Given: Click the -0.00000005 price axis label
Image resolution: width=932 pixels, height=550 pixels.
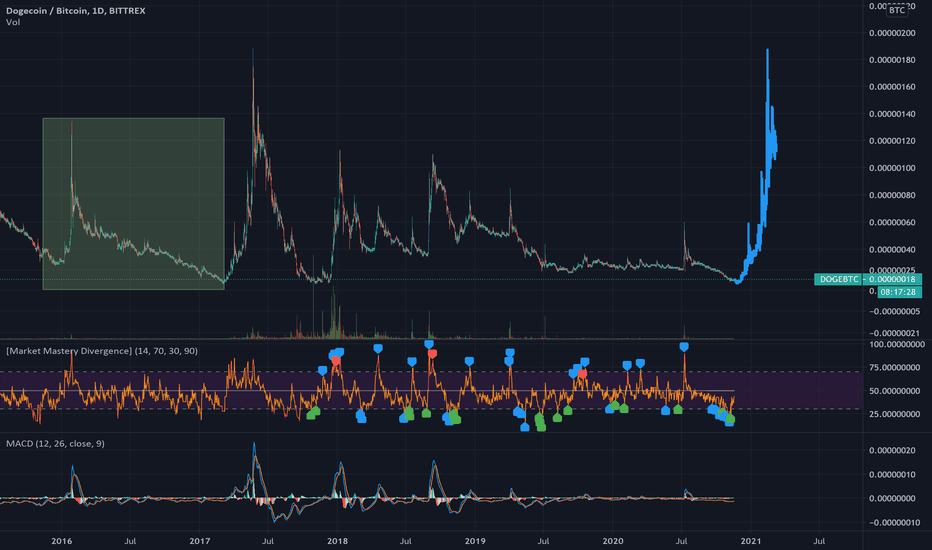Looking at the screenshot, I should (895, 312).
